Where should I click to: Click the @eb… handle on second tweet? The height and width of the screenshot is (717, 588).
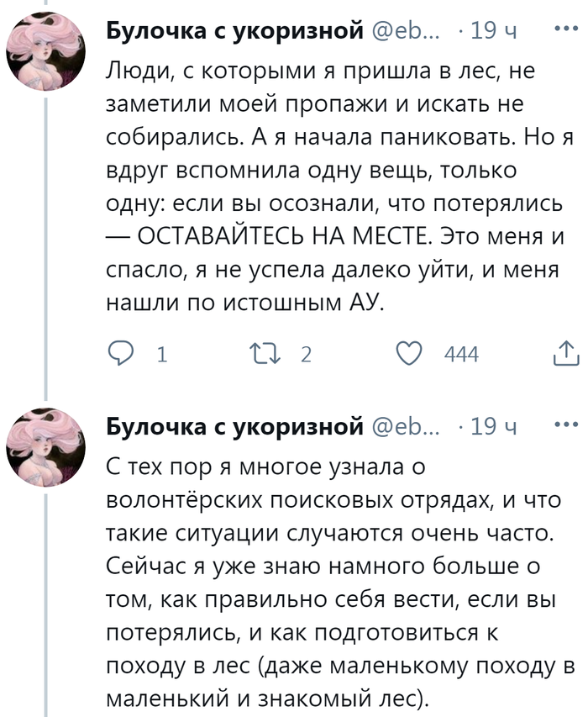tap(403, 427)
